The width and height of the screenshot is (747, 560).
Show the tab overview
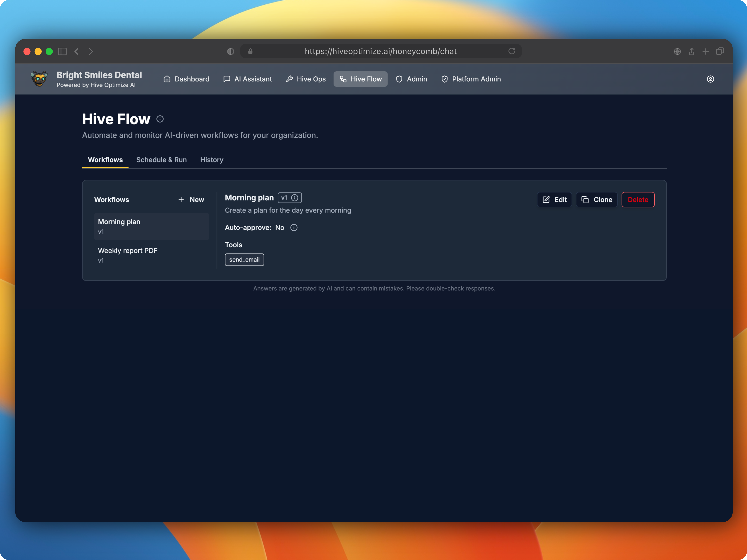click(720, 51)
